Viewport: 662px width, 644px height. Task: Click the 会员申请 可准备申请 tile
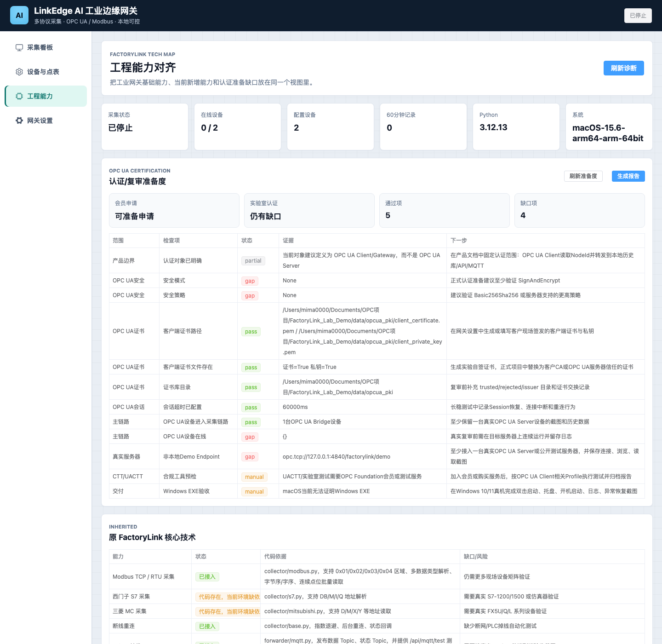(x=174, y=210)
